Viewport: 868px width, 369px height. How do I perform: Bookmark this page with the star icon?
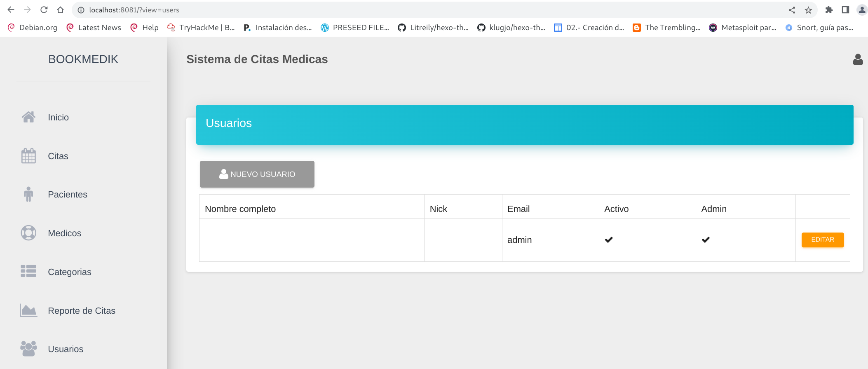pyautogui.click(x=808, y=10)
